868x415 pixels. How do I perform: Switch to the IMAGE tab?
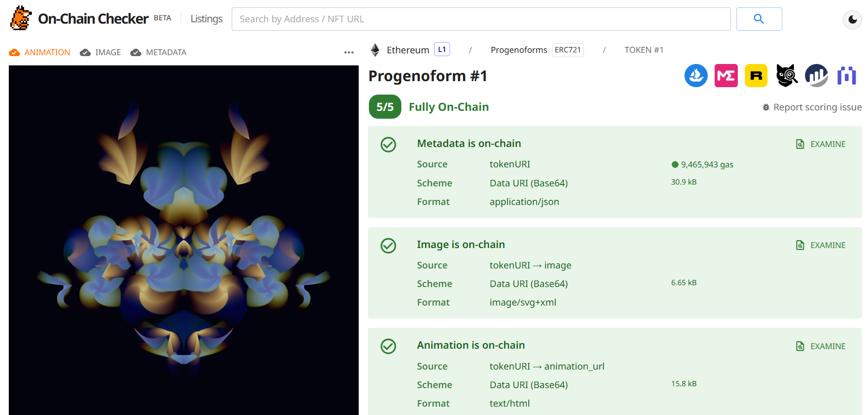[101, 52]
